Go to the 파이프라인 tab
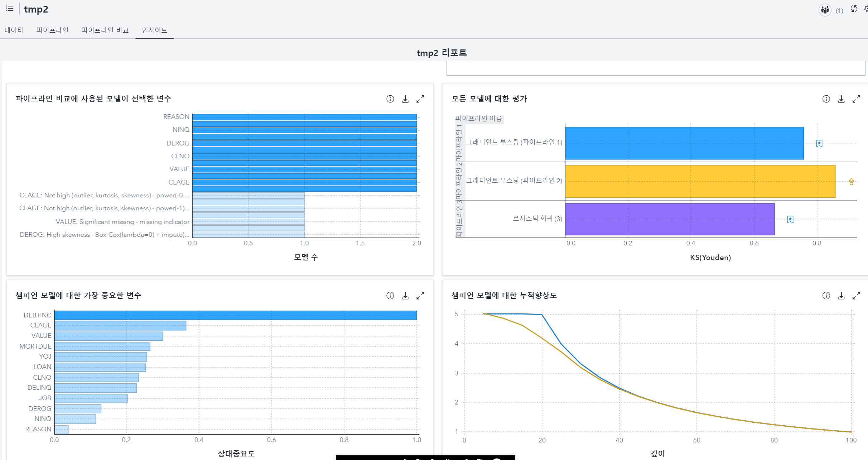Image resolution: width=868 pixels, height=460 pixels. tap(52, 30)
